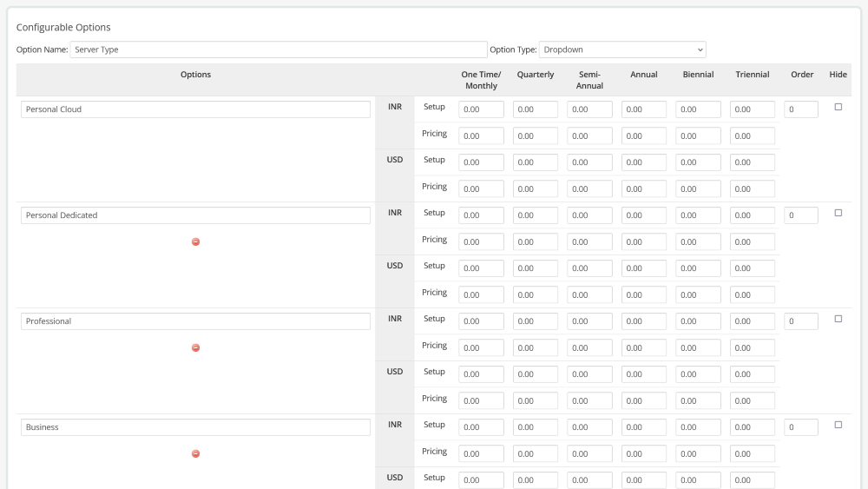Remove the Personal Dedicated option
The width and height of the screenshot is (868, 489).
coord(195,241)
